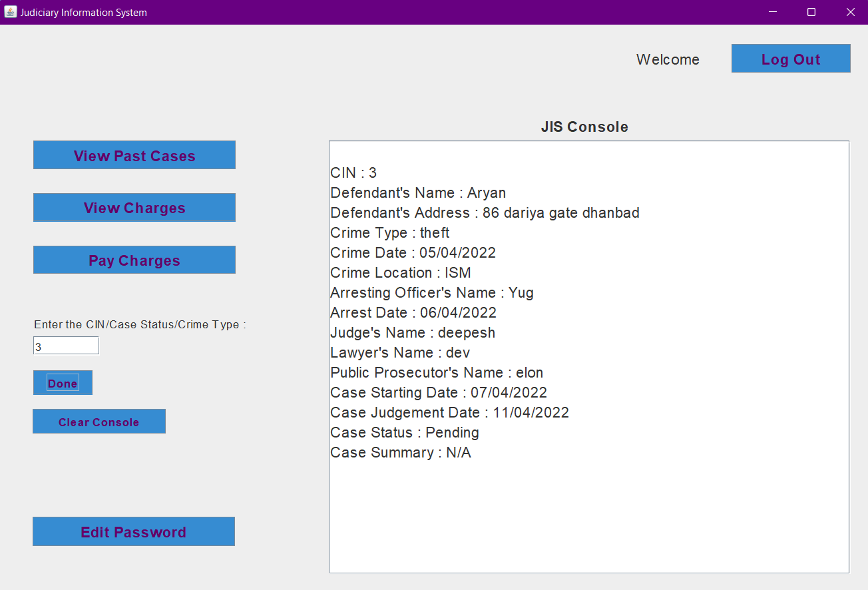Submit the query with Done button
The height and width of the screenshot is (590, 868).
(x=63, y=383)
